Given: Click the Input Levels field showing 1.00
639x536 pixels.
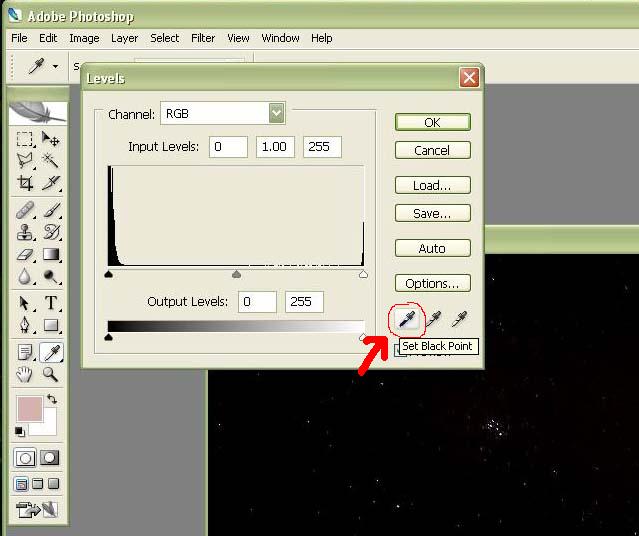Looking at the screenshot, I should click(275, 147).
